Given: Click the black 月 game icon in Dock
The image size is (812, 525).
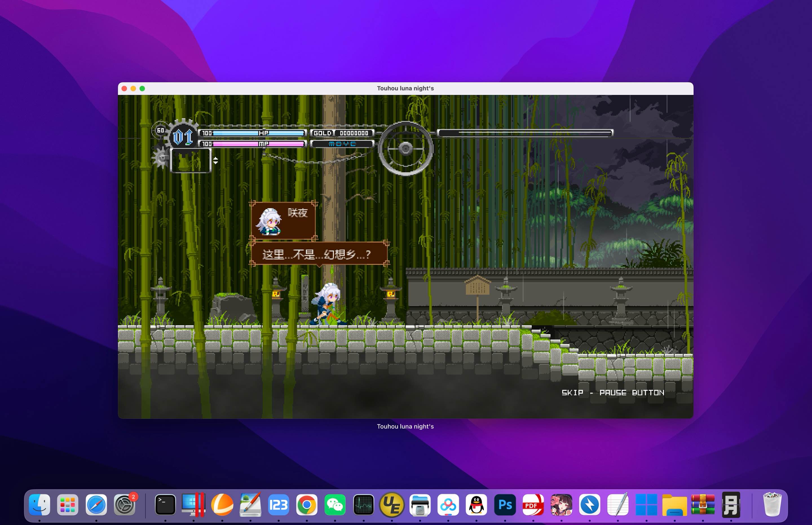Looking at the screenshot, I should pos(731,504).
